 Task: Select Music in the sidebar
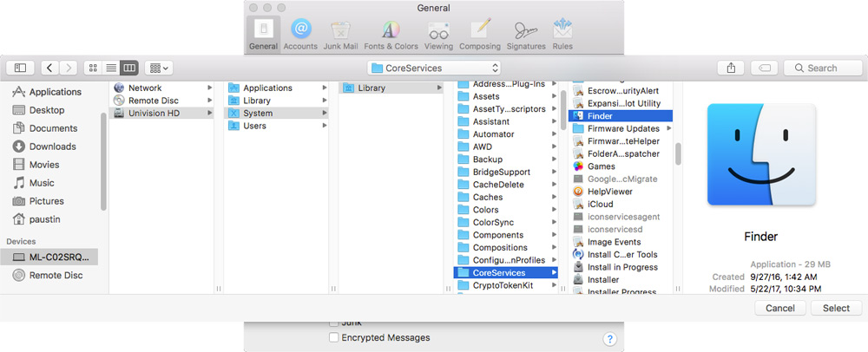point(49,183)
